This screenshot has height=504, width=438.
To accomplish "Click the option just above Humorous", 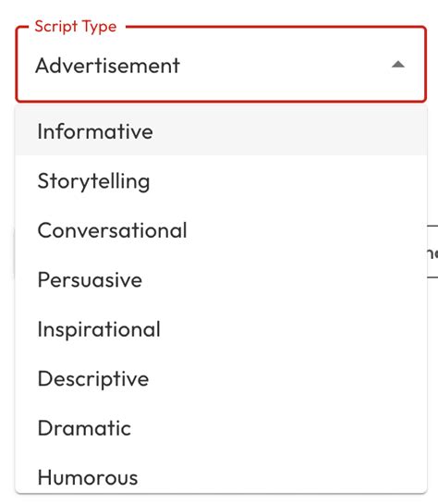I will [221, 428].
